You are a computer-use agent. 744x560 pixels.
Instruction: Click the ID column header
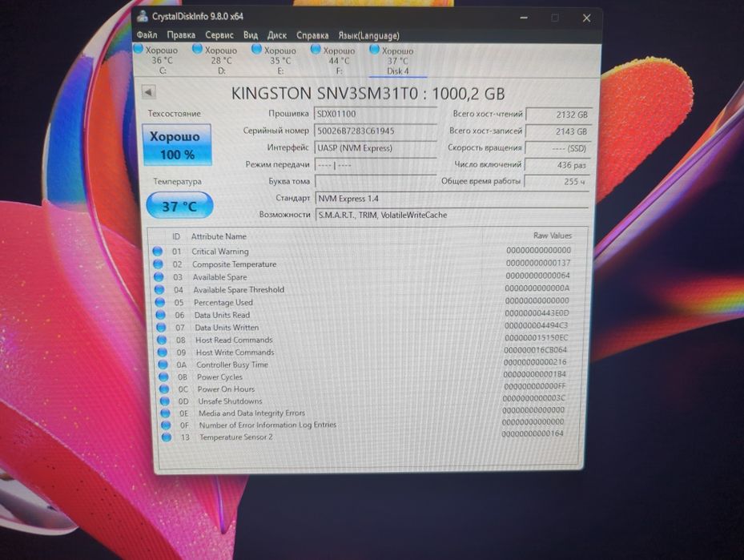pos(176,236)
